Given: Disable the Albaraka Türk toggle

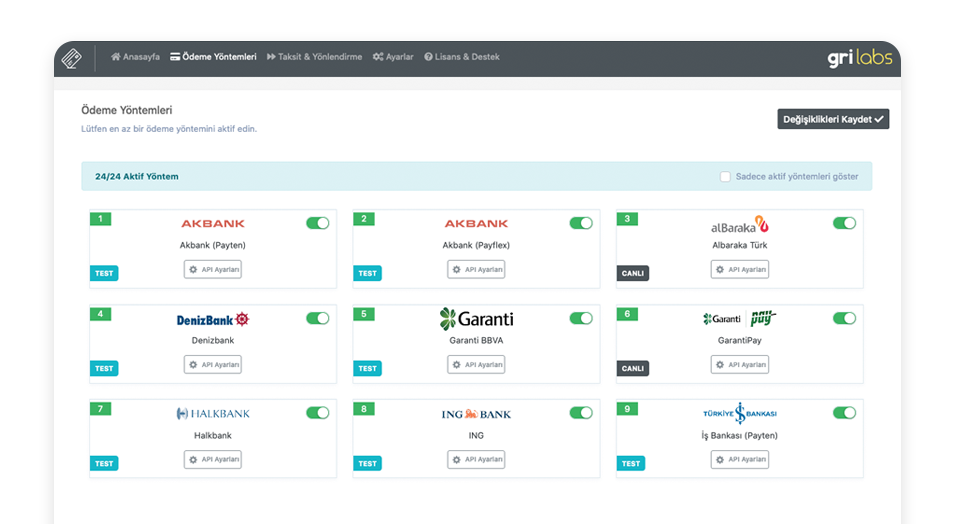Looking at the screenshot, I should [x=844, y=223].
